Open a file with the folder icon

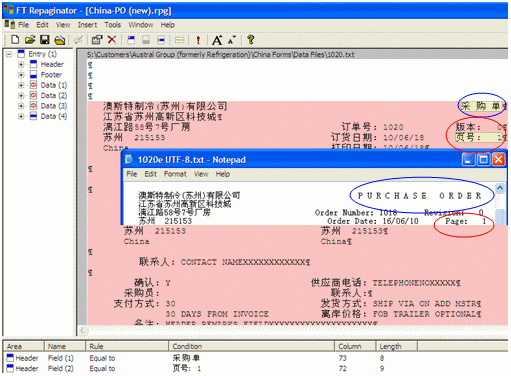click(x=30, y=40)
